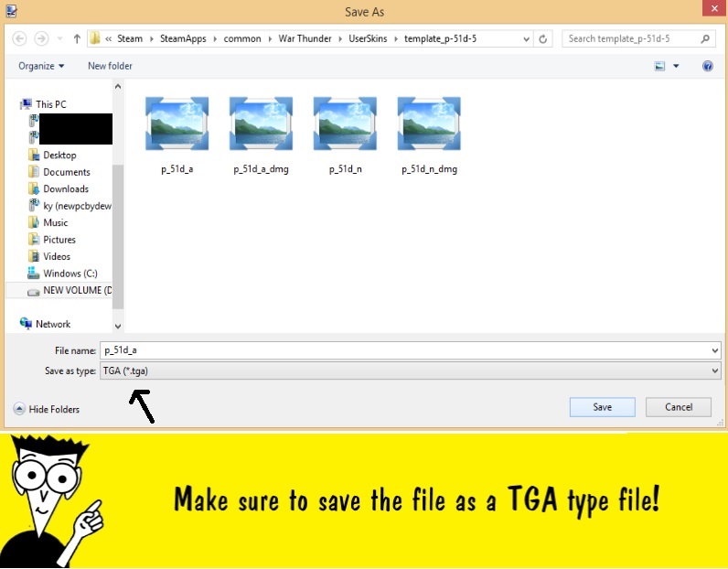The width and height of the screenshot is (728, 569).
Task: Open Documents in the navigation pane
Action: tap(67, 172)
